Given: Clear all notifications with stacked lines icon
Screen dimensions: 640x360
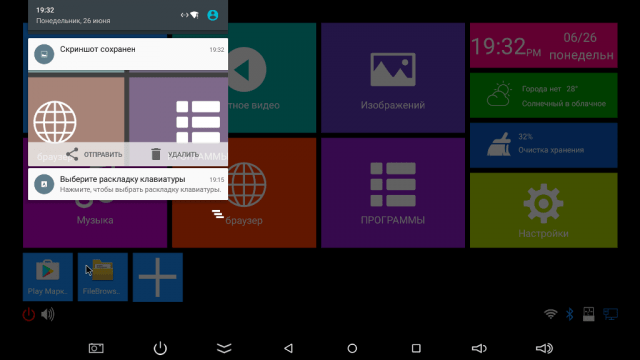Looking at the screenshot, I should [218, 214].
